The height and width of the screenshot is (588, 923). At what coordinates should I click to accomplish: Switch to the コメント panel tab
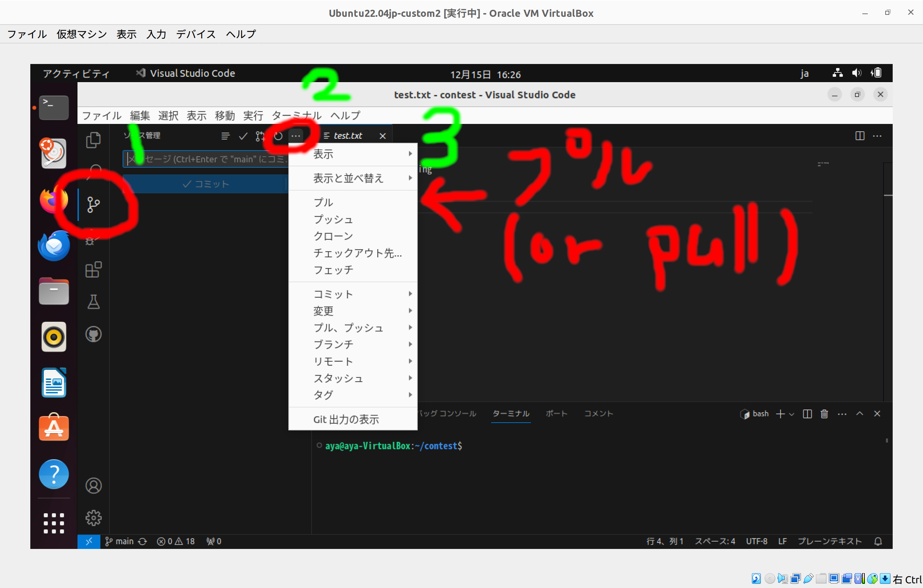[599, 414]
